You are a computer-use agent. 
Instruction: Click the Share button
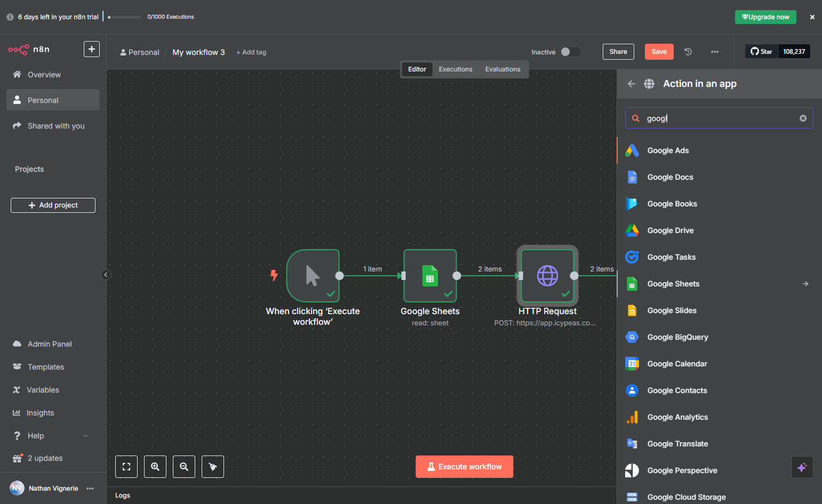point(618,52)
